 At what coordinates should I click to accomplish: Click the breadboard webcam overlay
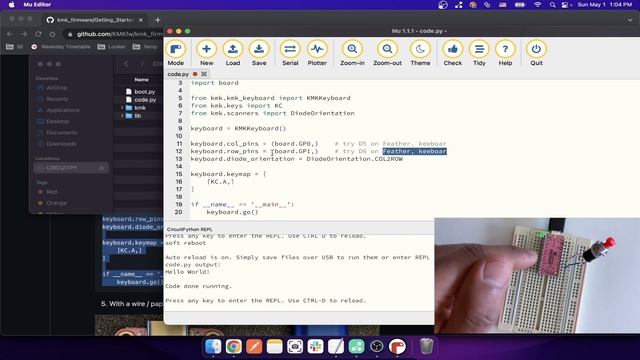point(537,276)
